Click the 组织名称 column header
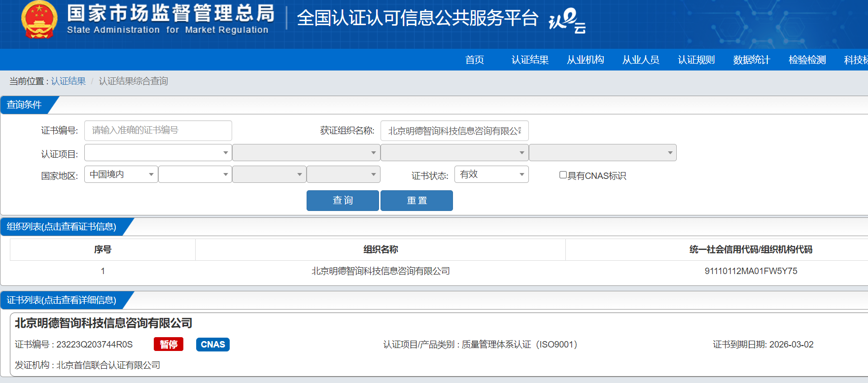Screen dimensions: 868x383 tap(381, 249)
